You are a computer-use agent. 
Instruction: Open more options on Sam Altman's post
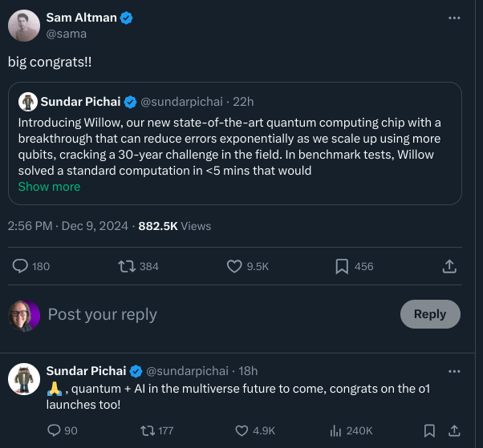[x=454, y=18]
